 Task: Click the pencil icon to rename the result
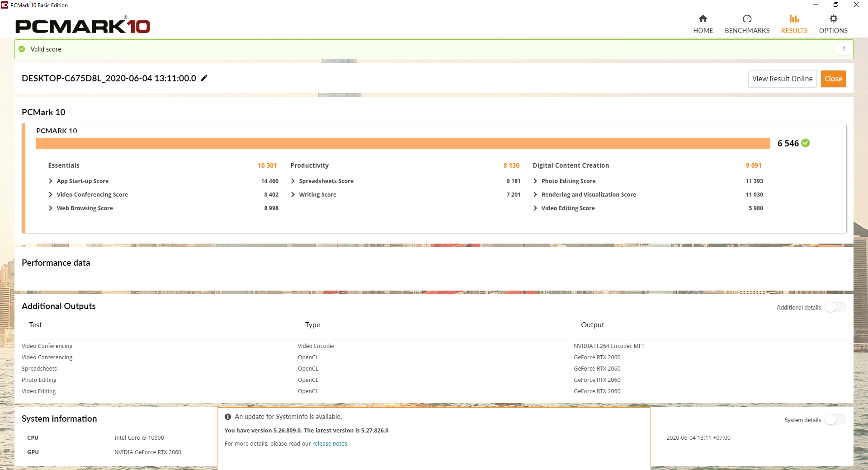click(204, 78)
